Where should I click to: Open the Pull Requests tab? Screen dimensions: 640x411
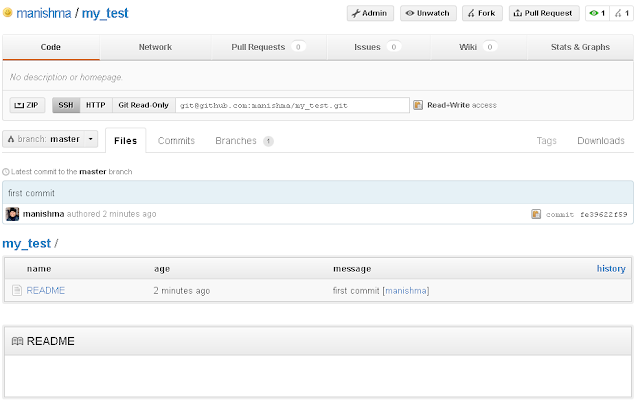pyautogui.click(x=266, y=47)
